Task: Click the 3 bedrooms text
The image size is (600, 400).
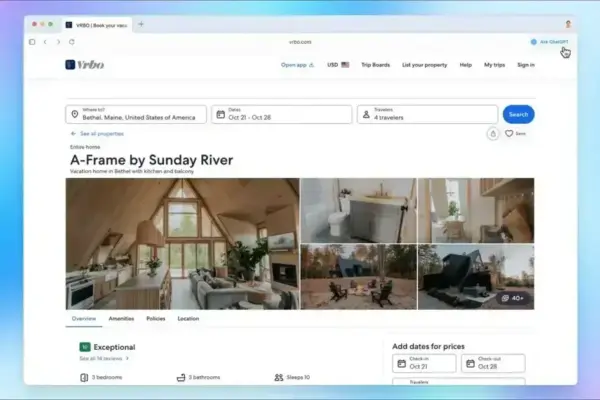Action: click(x=107, y=377)
